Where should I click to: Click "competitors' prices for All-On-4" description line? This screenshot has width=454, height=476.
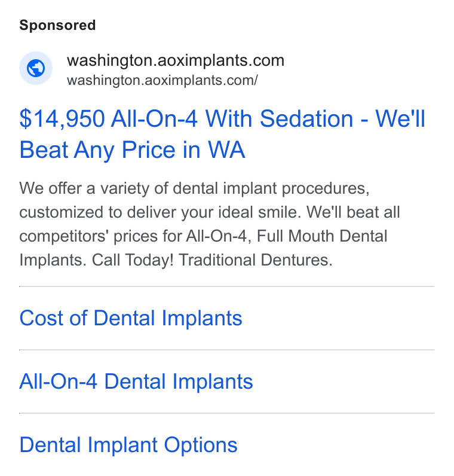pyautogui.click(x=136, y=236)
